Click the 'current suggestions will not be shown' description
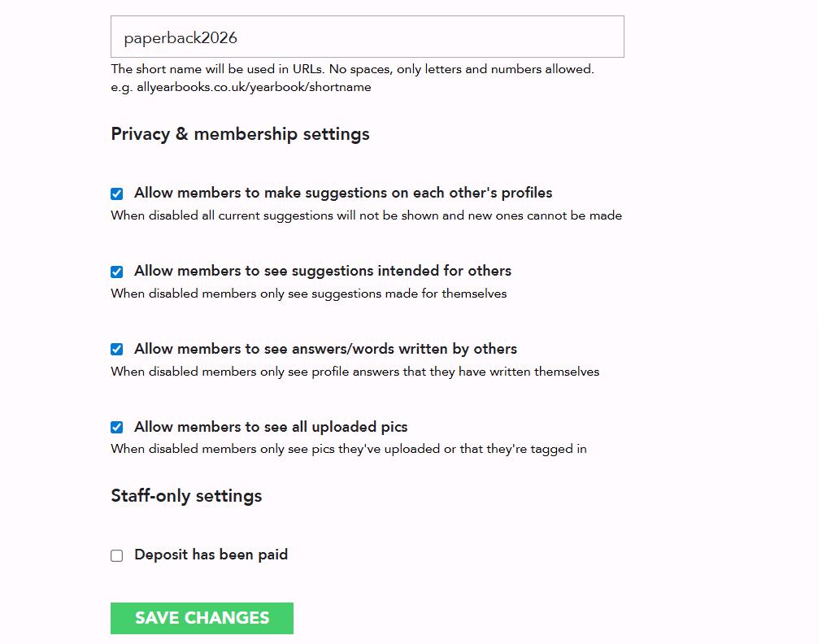 pyautogui.click(x=366, y=215)
